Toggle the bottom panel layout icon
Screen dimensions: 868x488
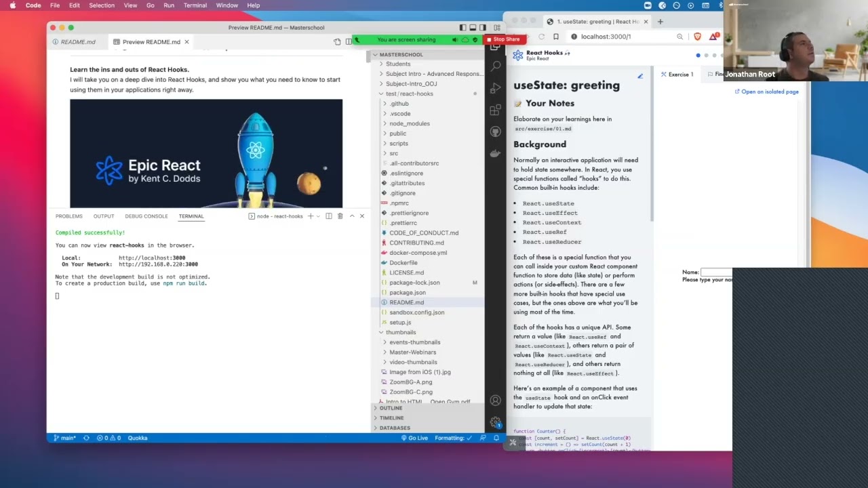(x=473, y=28)
